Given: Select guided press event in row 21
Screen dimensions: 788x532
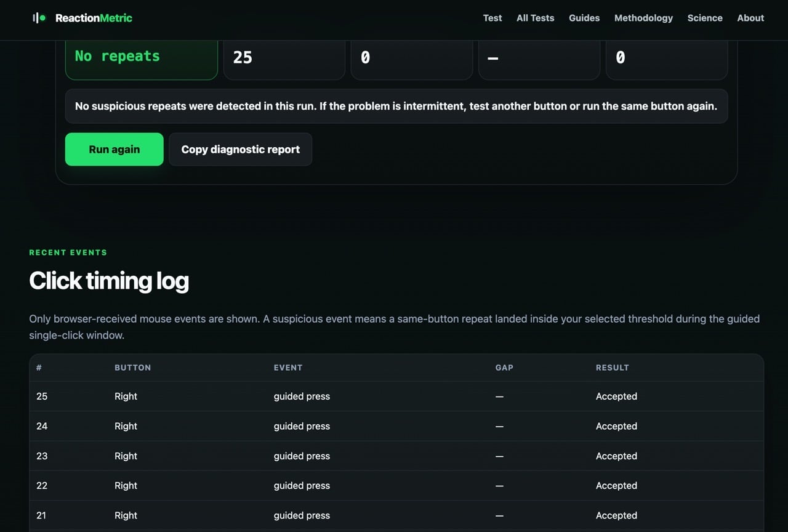Looking at the screenshot, I should [x=302, y=515].
